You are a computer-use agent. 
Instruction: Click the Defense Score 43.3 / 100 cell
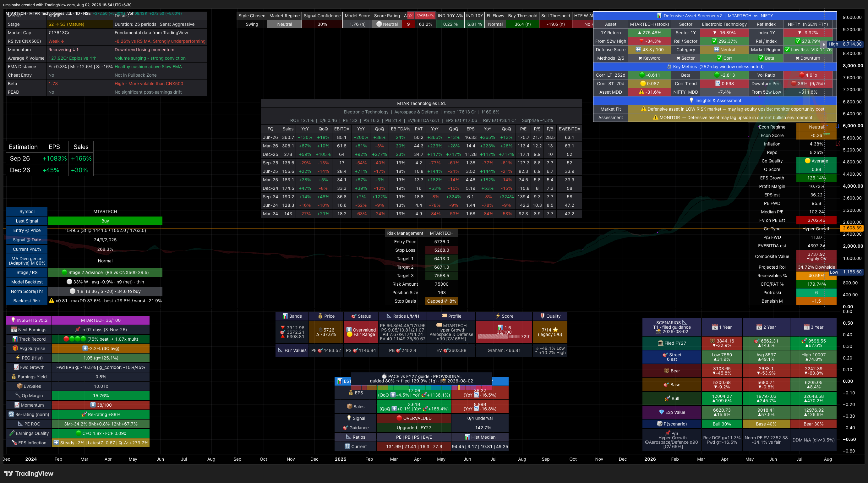649,50
